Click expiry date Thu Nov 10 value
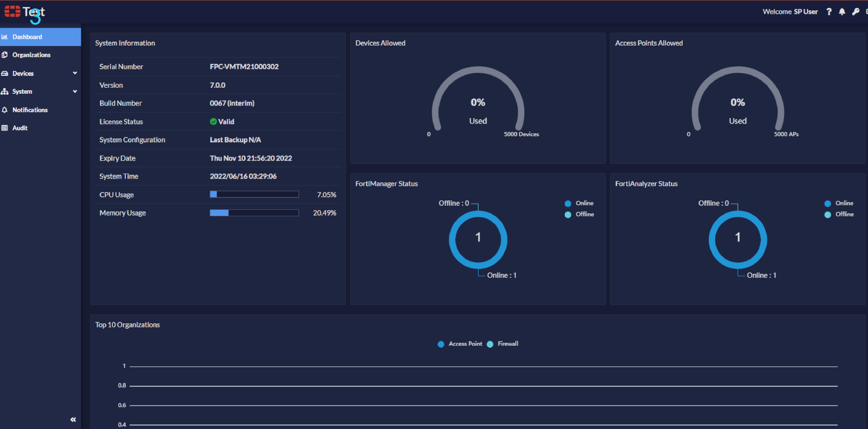This screenshot has height=429, width=868. 251,158
